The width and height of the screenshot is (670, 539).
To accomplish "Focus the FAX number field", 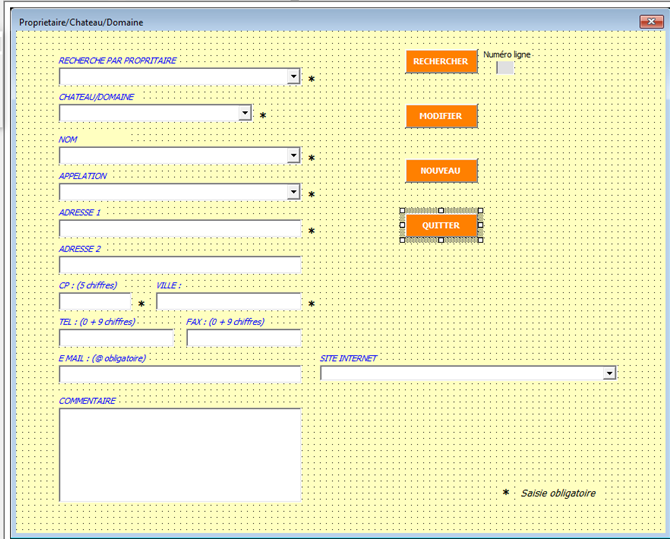I will pyautogui.click(x=243, y=338).
